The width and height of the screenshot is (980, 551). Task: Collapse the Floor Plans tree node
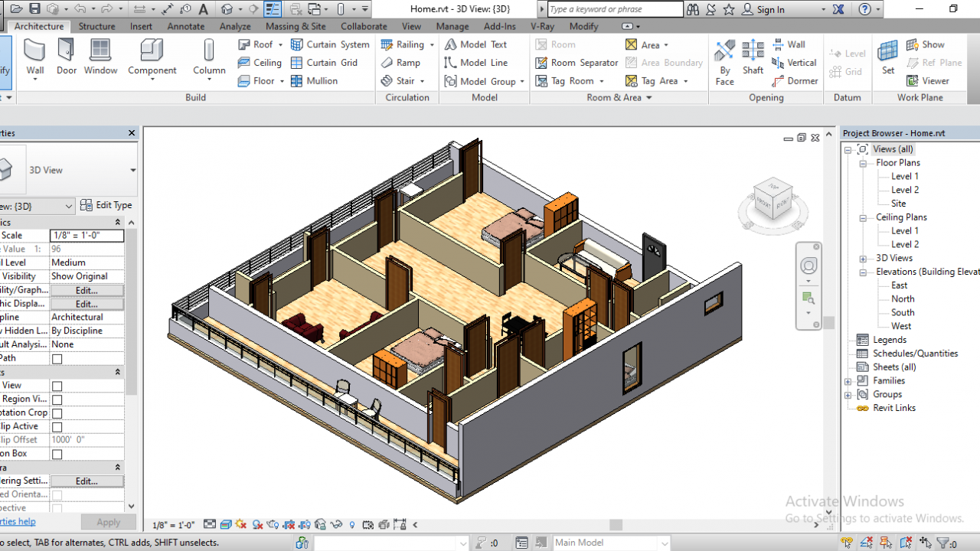tap(863, 163)
